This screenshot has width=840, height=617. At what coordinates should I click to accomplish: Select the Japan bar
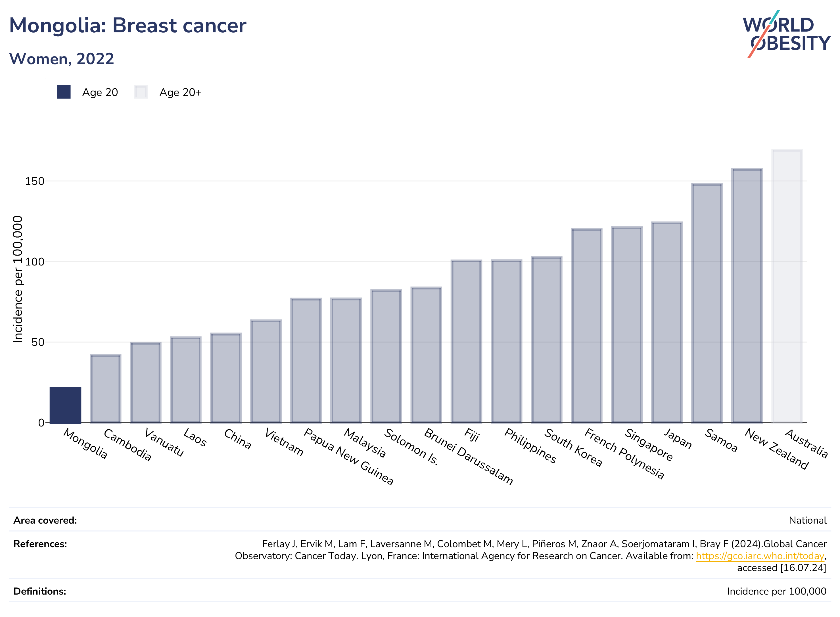point(667,323)
